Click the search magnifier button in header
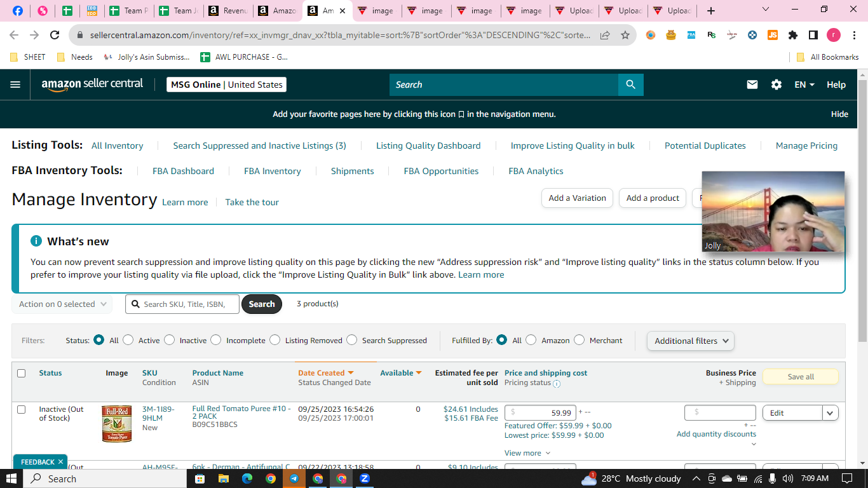Viewport: 868px width, 488px height. pos(630,85)
